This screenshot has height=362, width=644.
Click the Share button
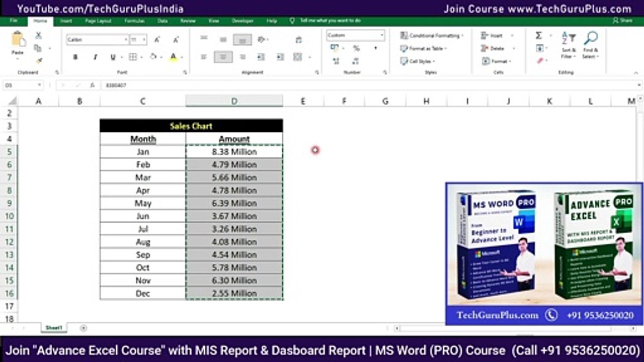pos(622,21)
